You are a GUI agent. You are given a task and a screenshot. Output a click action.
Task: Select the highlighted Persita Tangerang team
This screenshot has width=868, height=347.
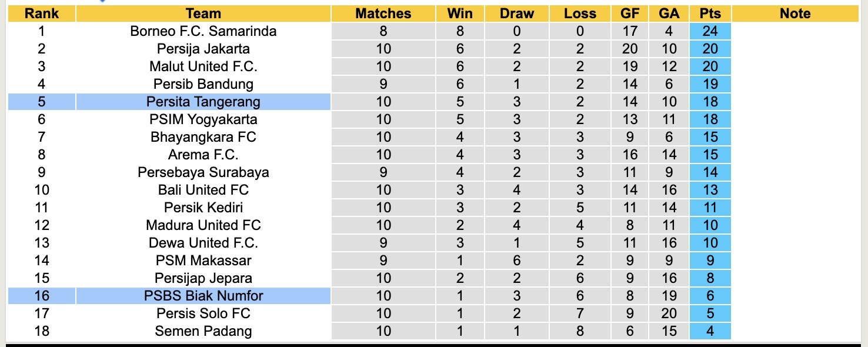coord(203,102)
